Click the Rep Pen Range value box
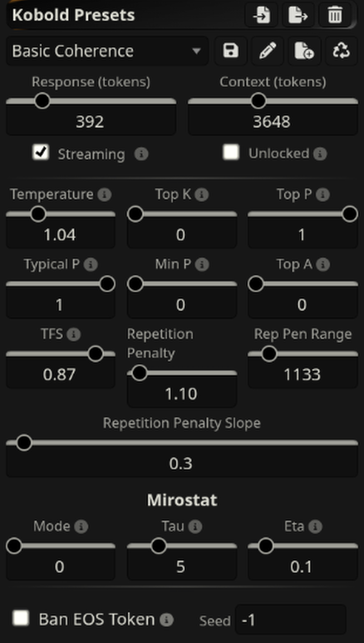364x643 pixels. click(x=303, y=374)
